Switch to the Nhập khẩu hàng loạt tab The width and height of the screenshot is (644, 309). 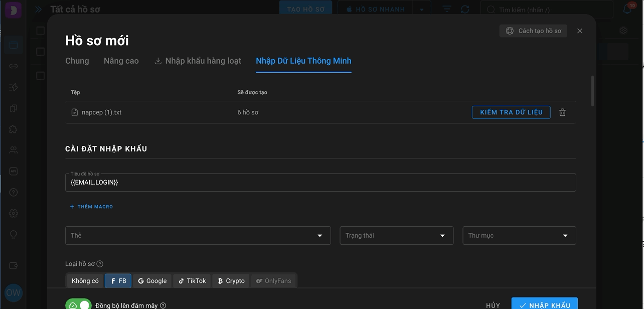tap(198, 61)
